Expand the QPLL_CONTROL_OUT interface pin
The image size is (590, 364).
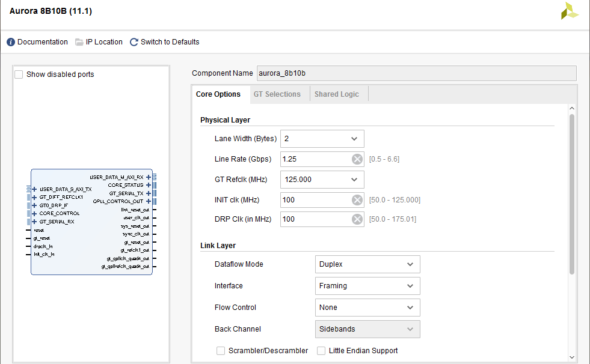coord(149,201)
